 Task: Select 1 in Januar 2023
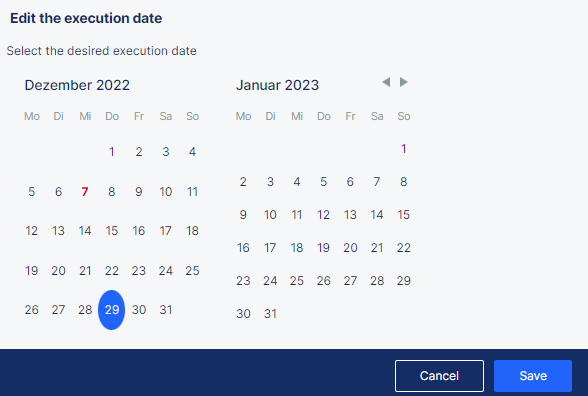pyautogui.click(x=404, y=149)
